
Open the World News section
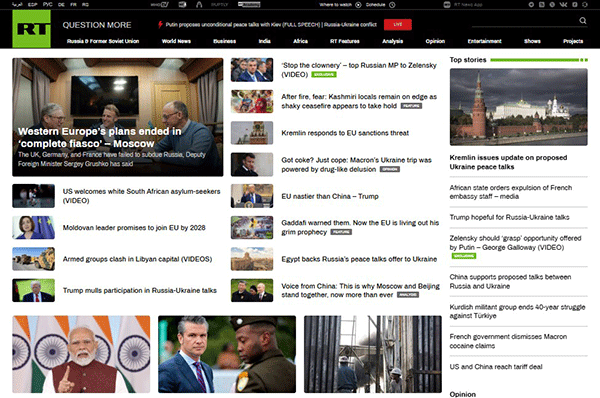(176, 41)
